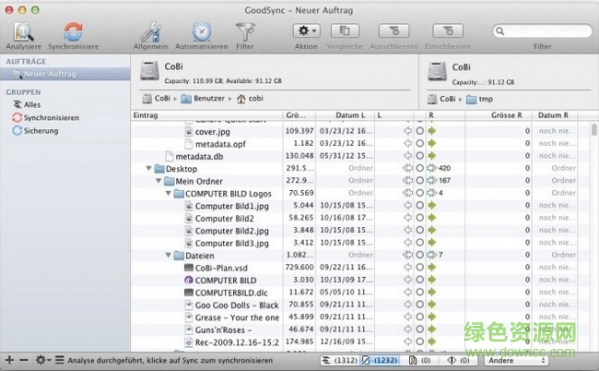The image size is (599, 371).
Task: Open the Andere dropdown
Action: 516,360
